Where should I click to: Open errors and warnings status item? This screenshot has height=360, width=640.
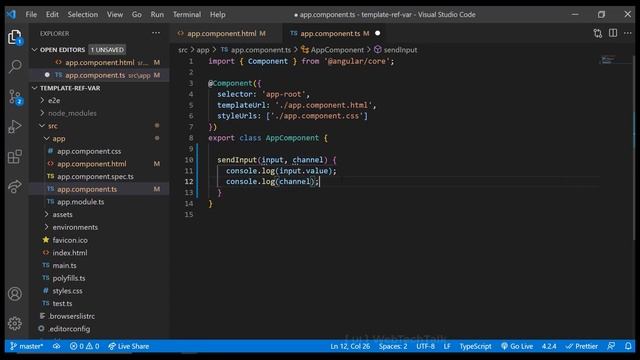tap(84, 346)
